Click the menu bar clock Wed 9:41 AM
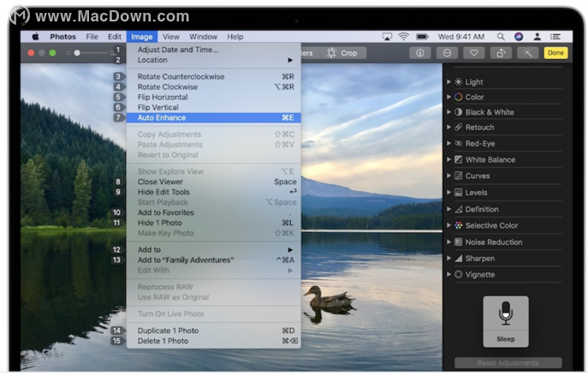Viewport: 588px width, 376px height. [x=461, y=37]
